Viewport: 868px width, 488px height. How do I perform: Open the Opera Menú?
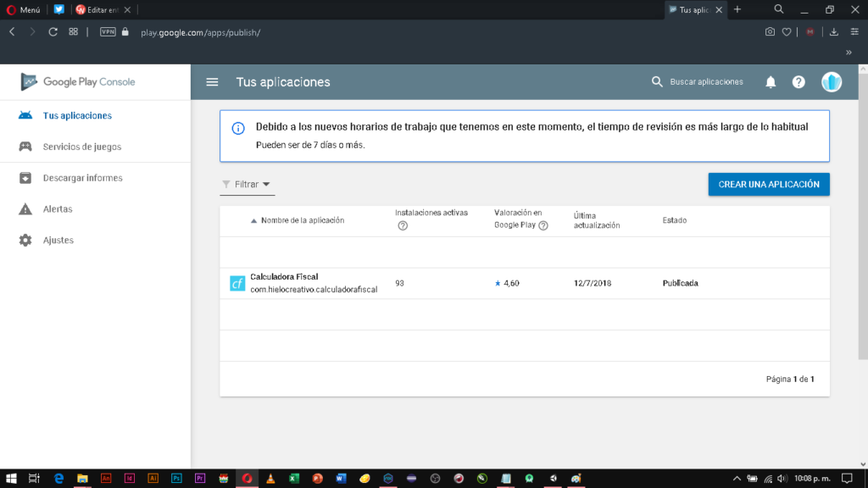coord(23,10)
